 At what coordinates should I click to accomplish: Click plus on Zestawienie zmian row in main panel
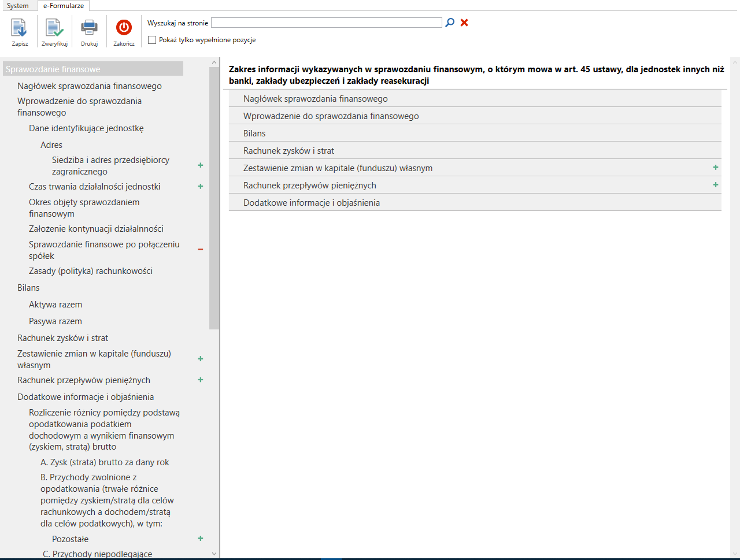[x=716, y=167]
